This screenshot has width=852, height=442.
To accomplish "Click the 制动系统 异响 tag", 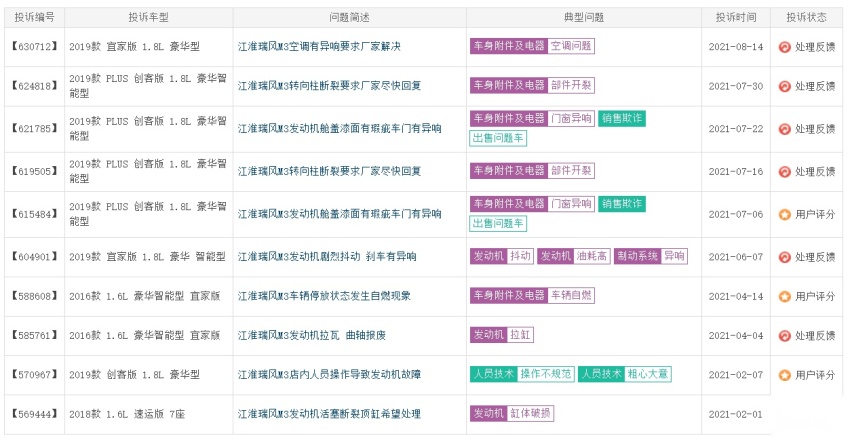I will coord(651,256).
